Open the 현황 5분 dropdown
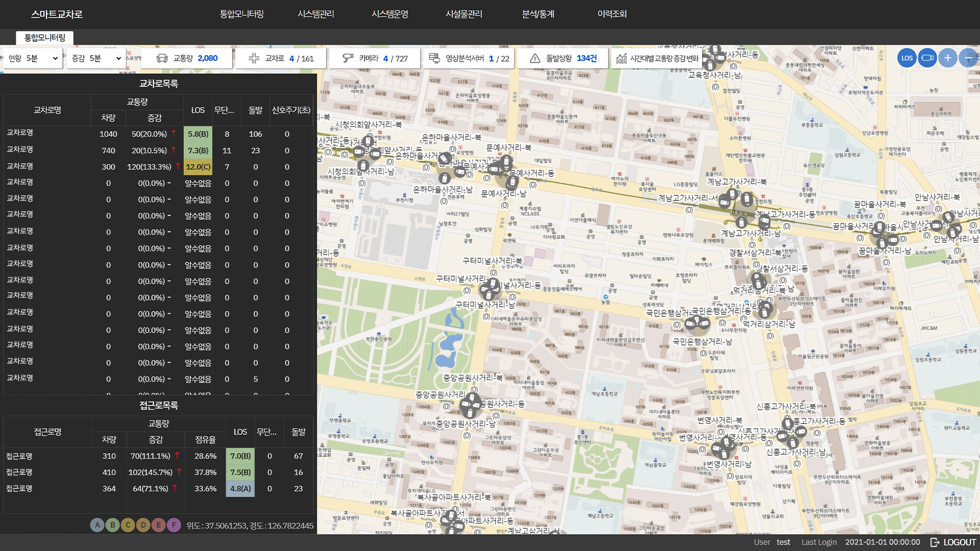This screenshot has width=980, height=551. tap(32, 58)
